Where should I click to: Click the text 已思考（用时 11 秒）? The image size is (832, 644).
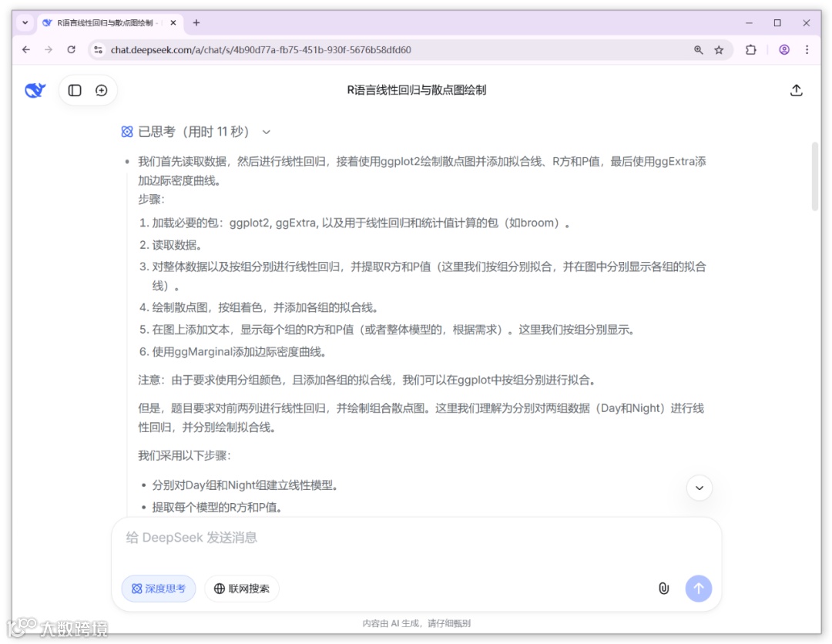point(193,132)
